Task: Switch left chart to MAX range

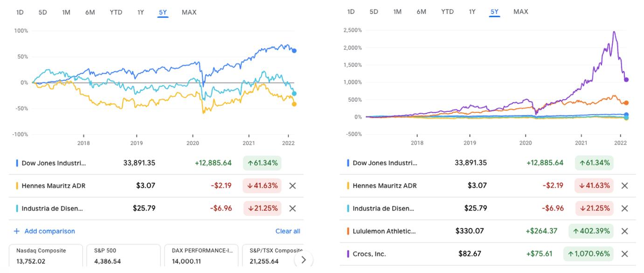Action: (189, 13)
